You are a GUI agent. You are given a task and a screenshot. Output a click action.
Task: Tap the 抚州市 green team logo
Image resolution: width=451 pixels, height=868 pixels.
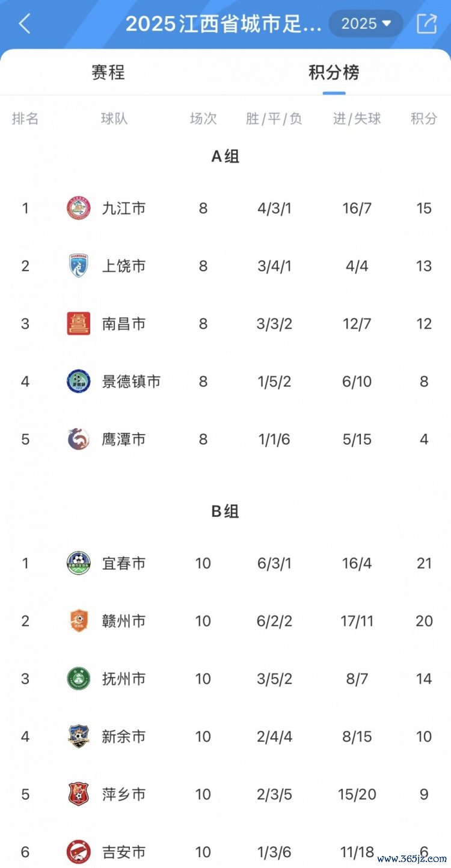78,679
